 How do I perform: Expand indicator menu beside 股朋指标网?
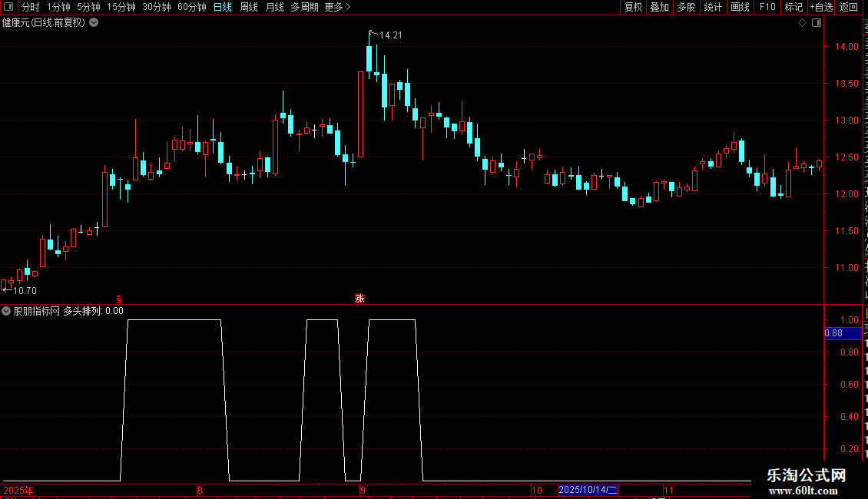pos(6,311)
